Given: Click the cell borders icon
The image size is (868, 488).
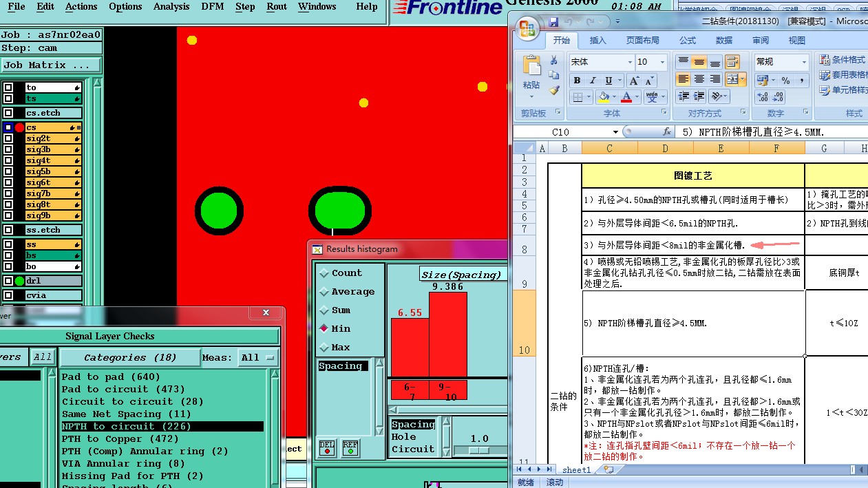Looking at the screenshot, I should (577, 97).
